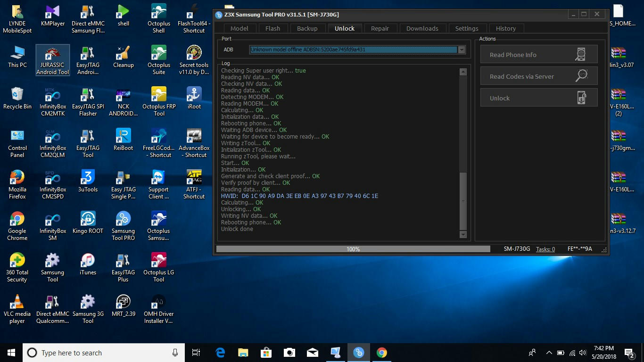Image resolution: width=644 pixels, height=362 pixels.
Task: Switch to the Settings tab
Action: tap(467, 28)
